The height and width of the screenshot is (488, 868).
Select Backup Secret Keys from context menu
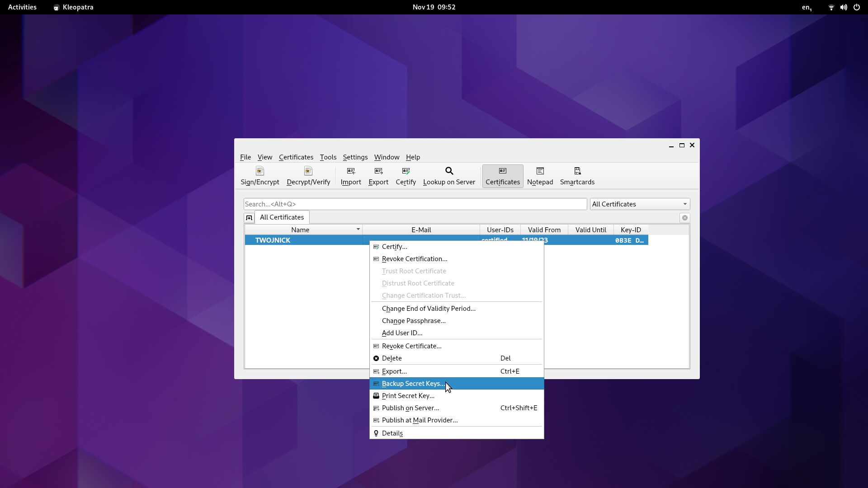click(413, 384)
